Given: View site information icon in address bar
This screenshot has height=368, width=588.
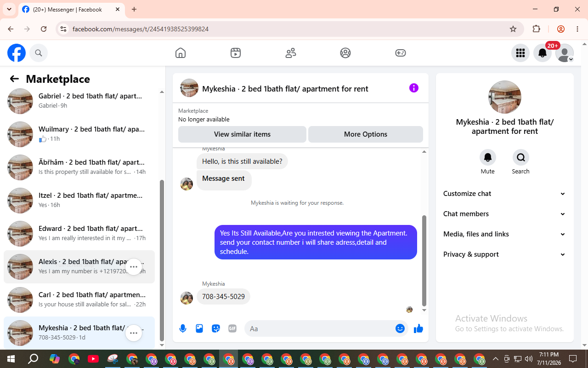Looking at the screenshot, I should pyautogui.click(x=64, y=29).
